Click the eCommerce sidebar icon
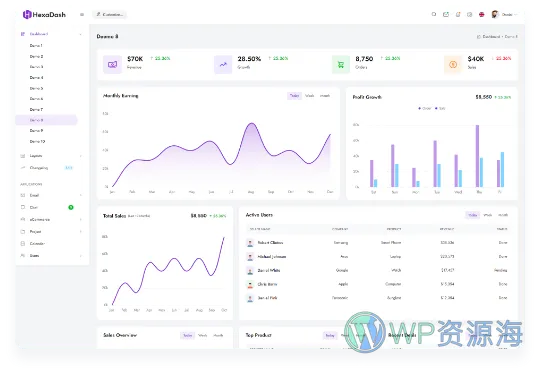The image size is (540, 374). (x=23, y=219)
